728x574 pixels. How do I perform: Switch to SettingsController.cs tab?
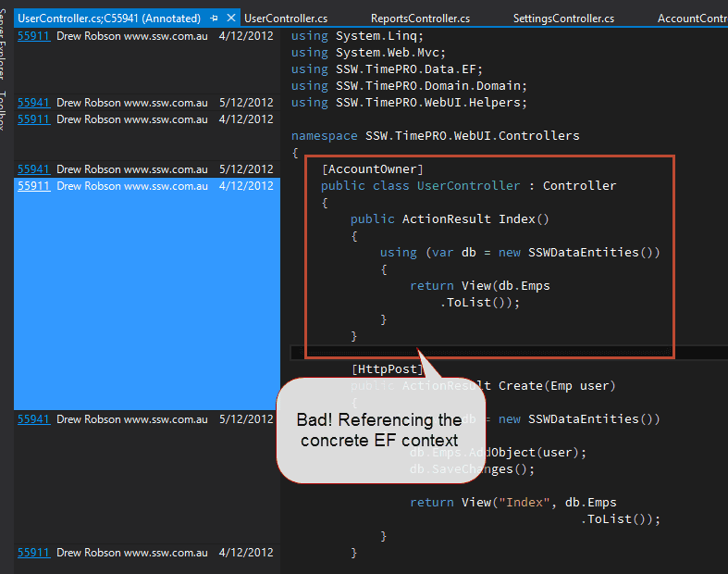[x=563, y=18]
